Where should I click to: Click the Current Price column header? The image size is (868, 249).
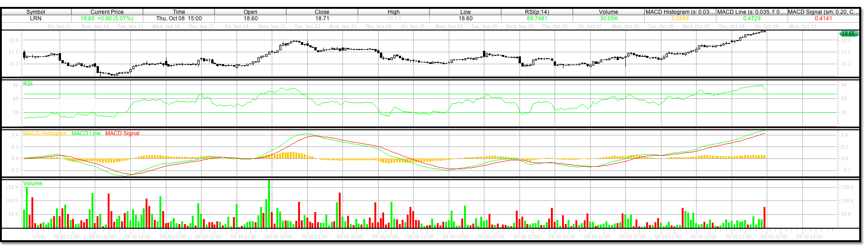pos(107,12)
